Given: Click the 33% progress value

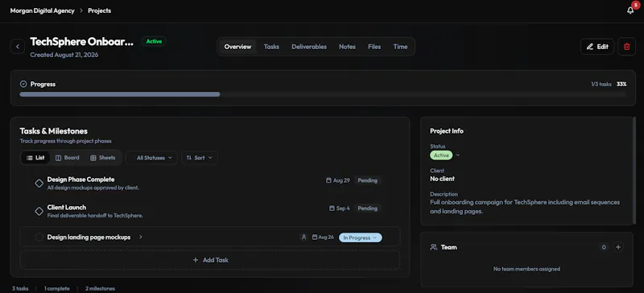Looking at the screenshot, I should click(x=621, y=85).
